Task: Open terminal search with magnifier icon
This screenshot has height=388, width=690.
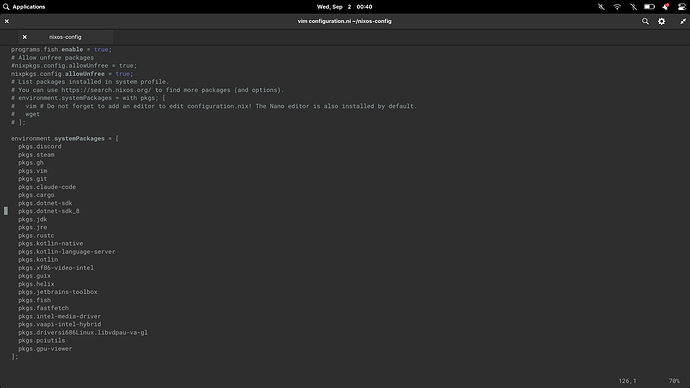Action: tap(645, 21)
